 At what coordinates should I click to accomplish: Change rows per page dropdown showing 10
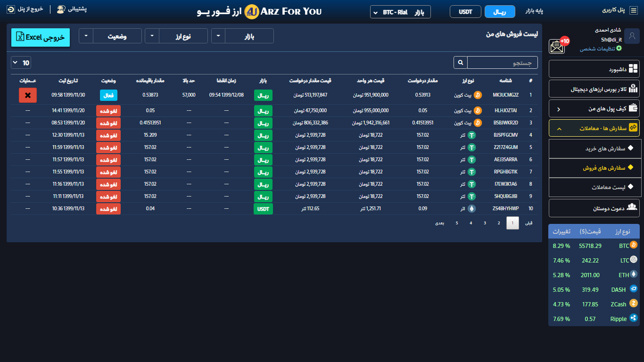point(21,63)
